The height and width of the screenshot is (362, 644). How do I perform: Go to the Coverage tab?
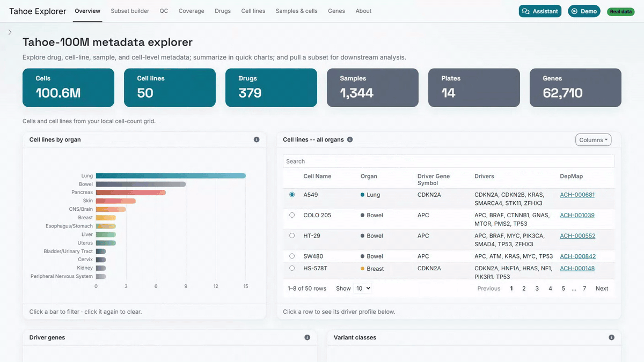coord(191,11)
